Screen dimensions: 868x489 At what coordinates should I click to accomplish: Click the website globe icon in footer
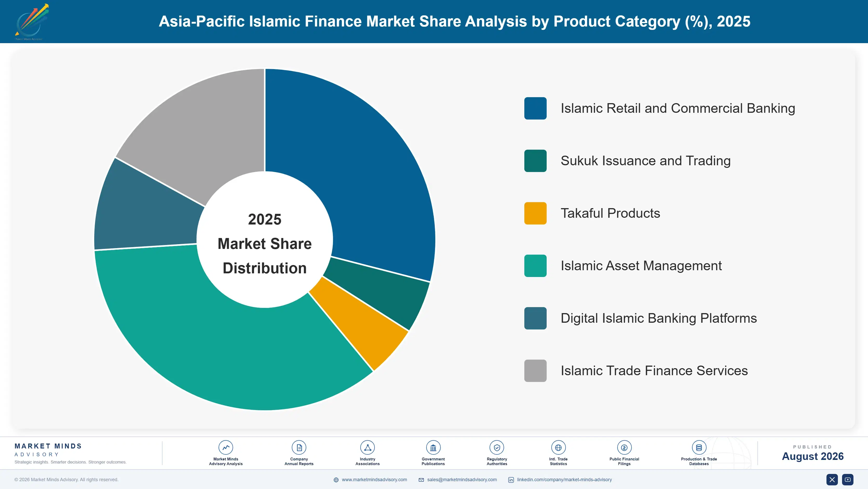[336, 480]
